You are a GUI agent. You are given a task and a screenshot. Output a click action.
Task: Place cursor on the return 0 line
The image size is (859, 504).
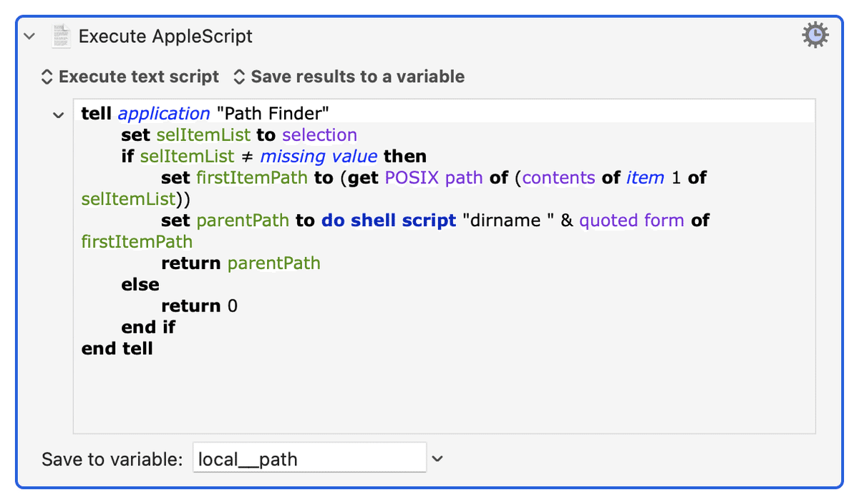199,306
